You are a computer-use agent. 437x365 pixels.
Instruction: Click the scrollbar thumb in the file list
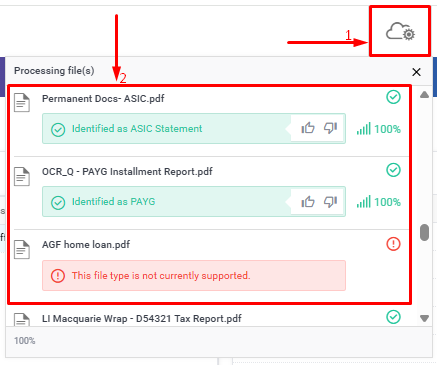coord(424,232)
